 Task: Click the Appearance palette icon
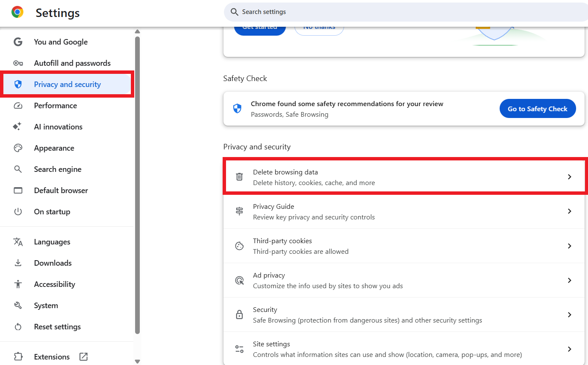pyautogui.click(x=18, y=148)
